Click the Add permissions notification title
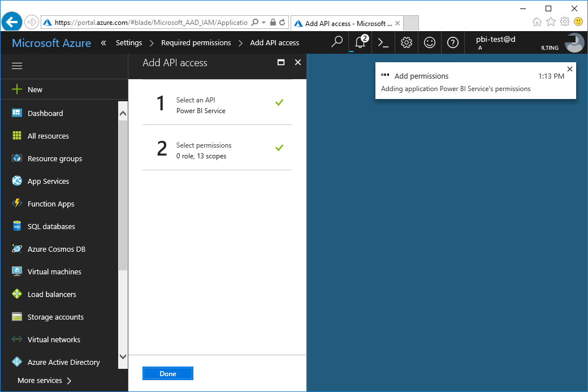 422,76
